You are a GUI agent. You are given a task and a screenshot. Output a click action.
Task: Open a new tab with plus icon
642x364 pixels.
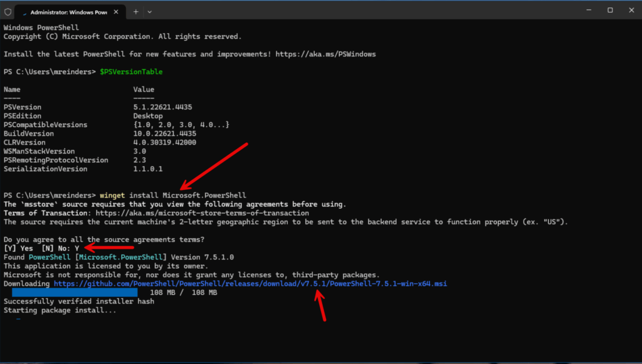[135, 11]
